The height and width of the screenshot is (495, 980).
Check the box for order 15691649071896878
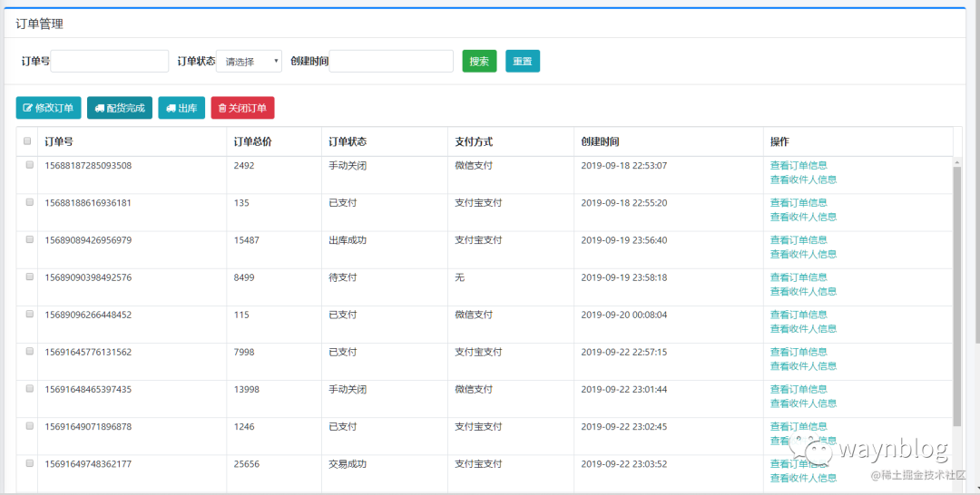click(29, 426)
